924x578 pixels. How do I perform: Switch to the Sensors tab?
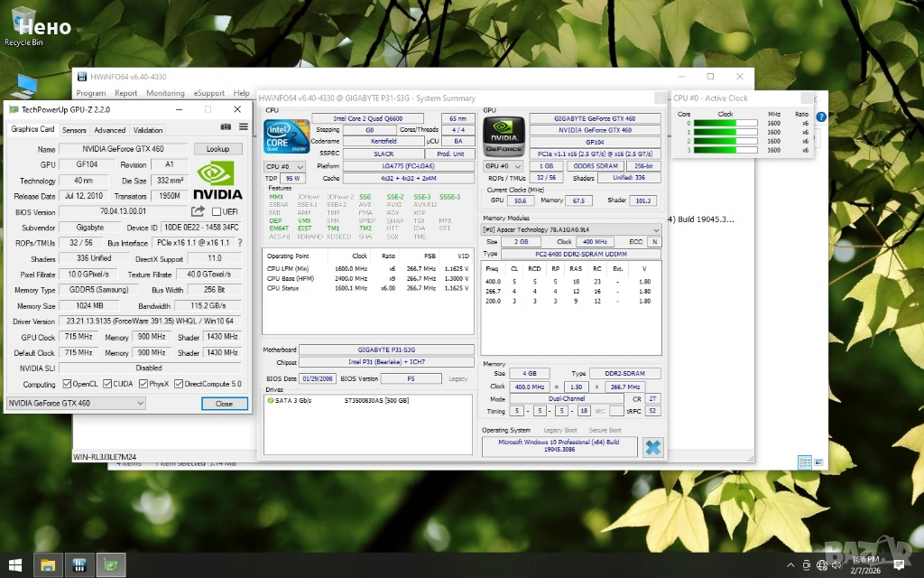[74, 130]
